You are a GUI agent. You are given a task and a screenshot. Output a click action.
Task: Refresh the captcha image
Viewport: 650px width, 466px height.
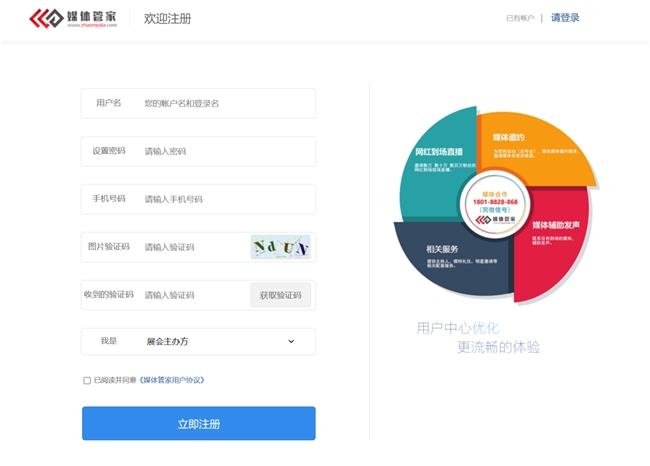coord(280,247)
